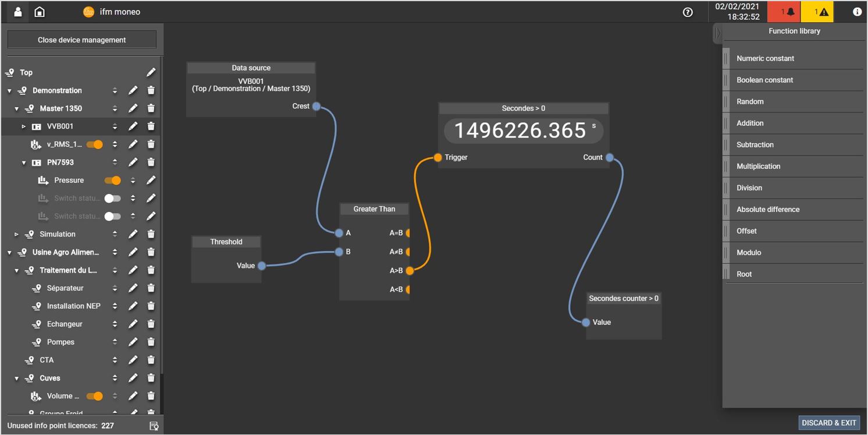Toggle off the v_RMS_1 switch
Screen dimensions: 868x435
pos(94,144)
